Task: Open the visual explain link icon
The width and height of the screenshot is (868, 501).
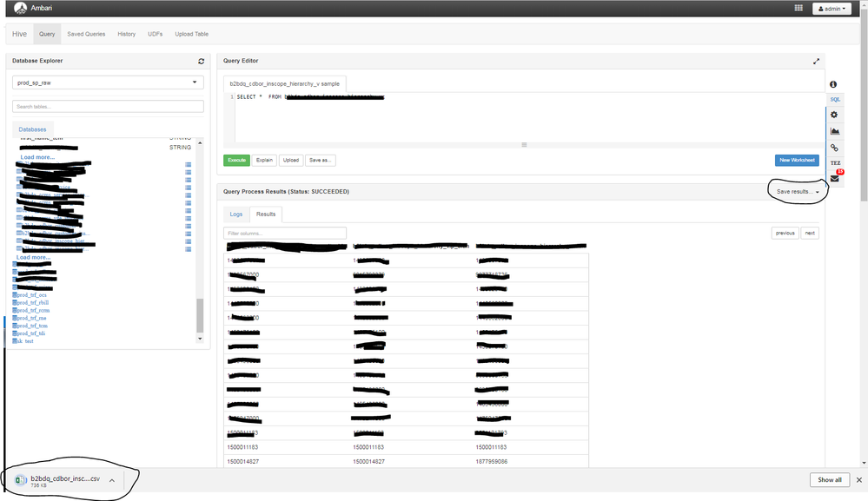Action: click(x=834, y=148)
